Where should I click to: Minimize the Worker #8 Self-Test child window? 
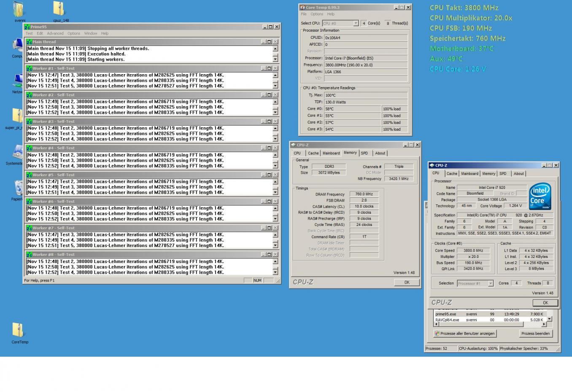[263, 255]
